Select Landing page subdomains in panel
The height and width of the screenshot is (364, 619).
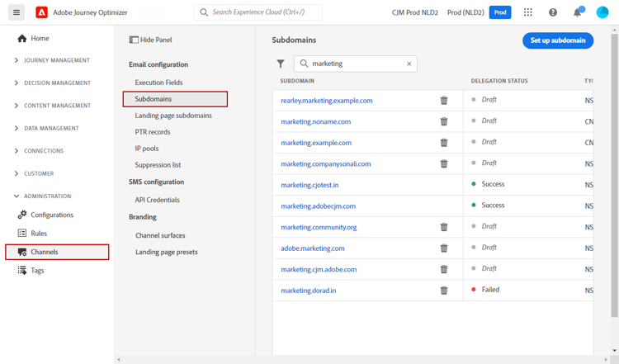(x=173, y=116)
